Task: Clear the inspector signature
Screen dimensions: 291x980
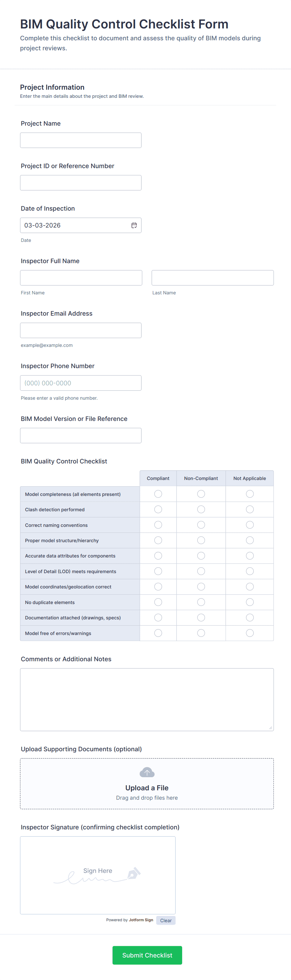Action: pos(166,921)
